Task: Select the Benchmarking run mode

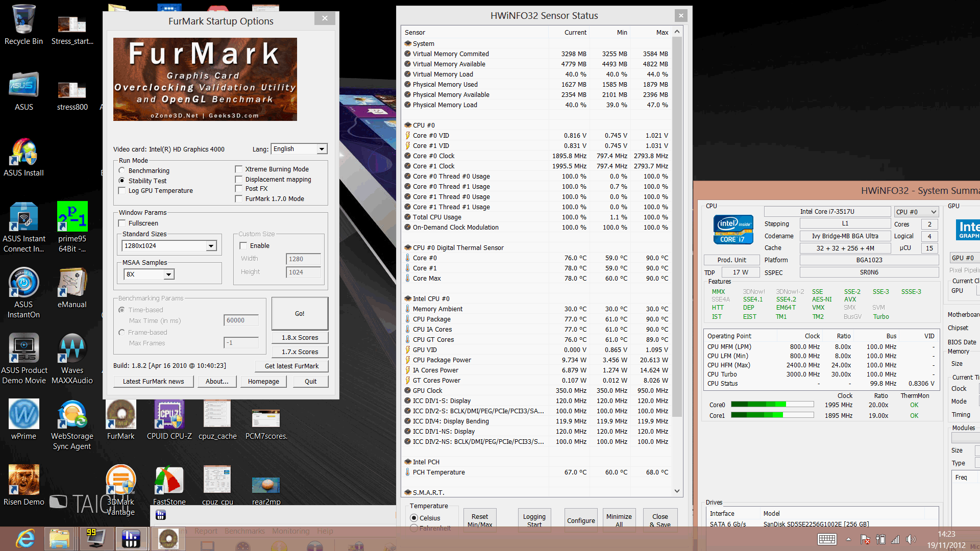Action: click(x=122, y=170)
